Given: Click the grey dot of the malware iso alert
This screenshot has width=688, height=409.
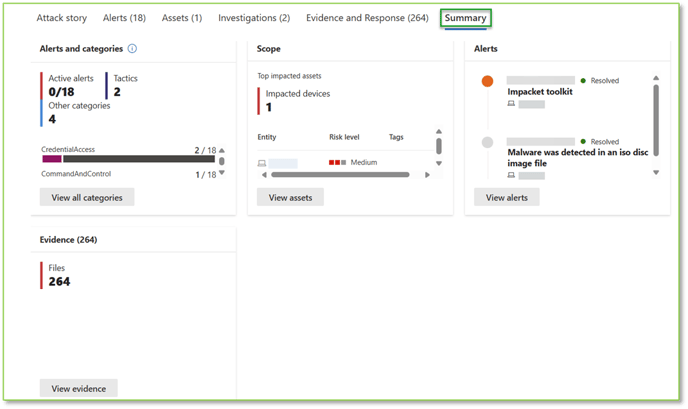Looking at the screenshot, I should [x=487, y=142].
